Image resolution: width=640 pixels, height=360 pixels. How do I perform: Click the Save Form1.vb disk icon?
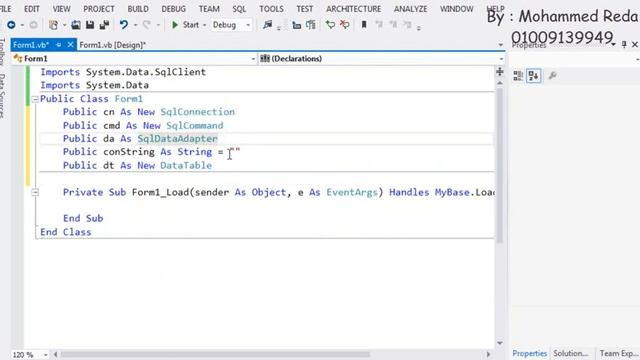[x=90, y=25]
